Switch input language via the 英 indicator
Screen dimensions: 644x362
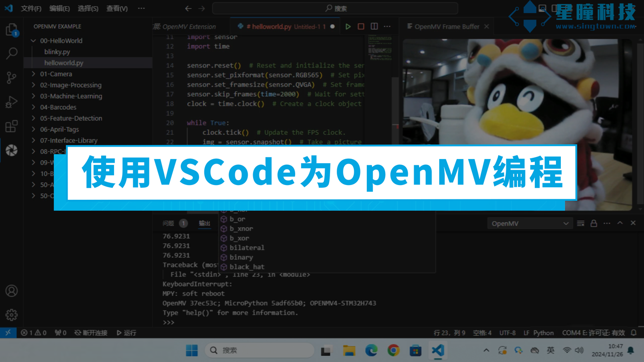pos(551,350)
